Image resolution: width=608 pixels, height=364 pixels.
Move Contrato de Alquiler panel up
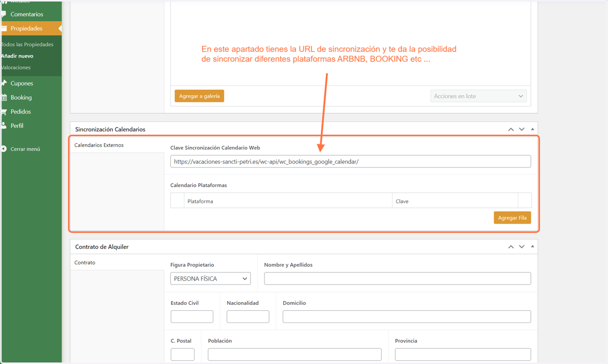[511, 247]
